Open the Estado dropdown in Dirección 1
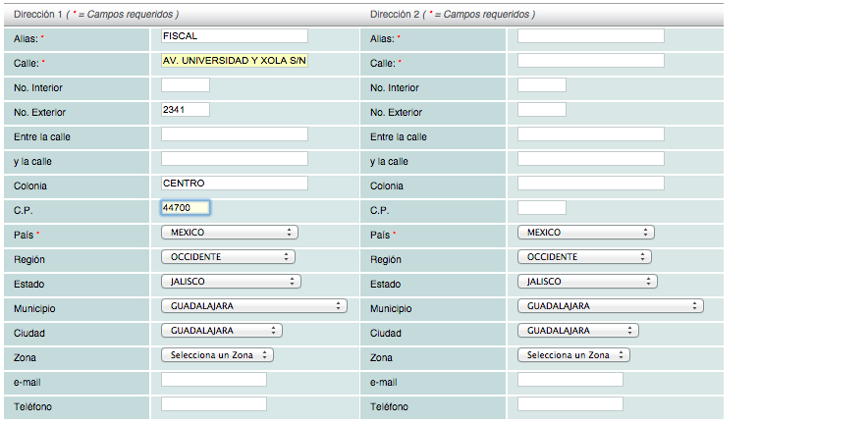This screenshot has height=423, width=868. pyautogui.click(x=230, y=282)
